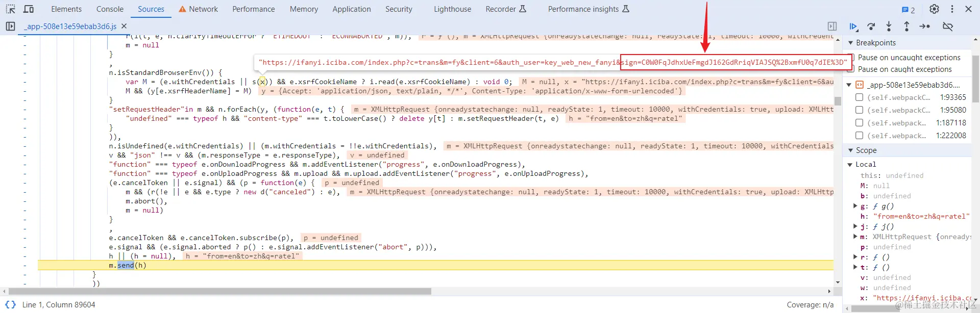Expand the m: XMLHttpRequest variable
Image resolution: width=980 pixels, height=313 pixels.
[x=855, y=237]
